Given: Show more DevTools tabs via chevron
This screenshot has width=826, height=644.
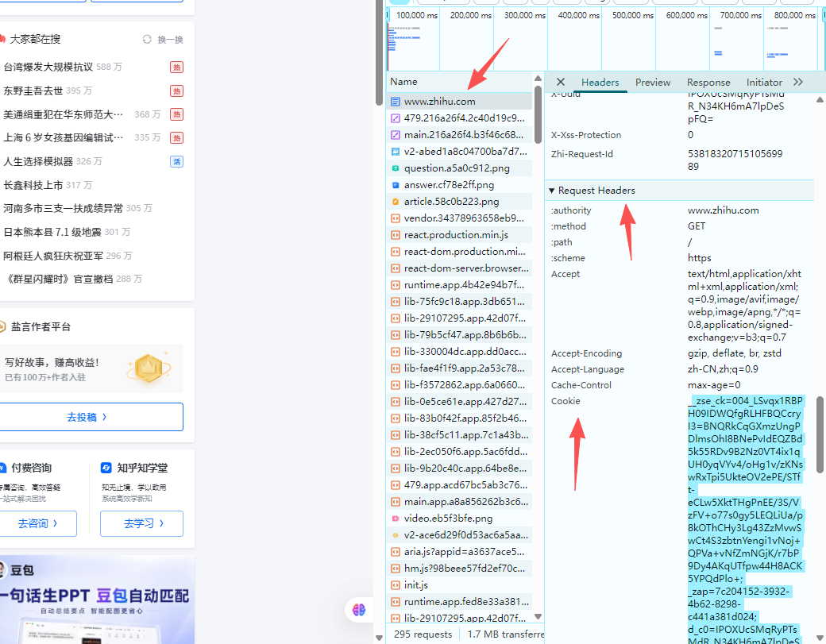Looking at the screenshot, I should click(x=798, y=82).
